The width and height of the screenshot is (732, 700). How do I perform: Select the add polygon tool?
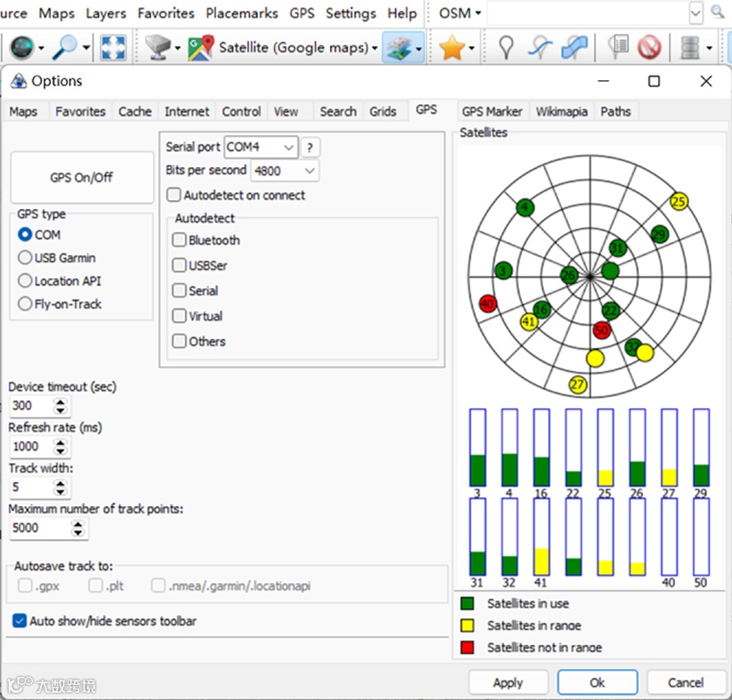point(575,47)
